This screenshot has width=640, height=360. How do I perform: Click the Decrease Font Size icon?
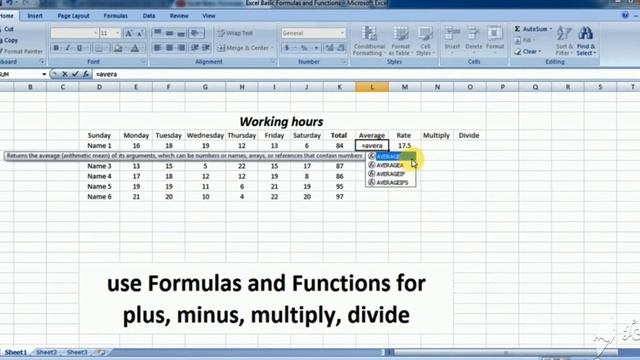pyautogui.click(x=140, y=33)
